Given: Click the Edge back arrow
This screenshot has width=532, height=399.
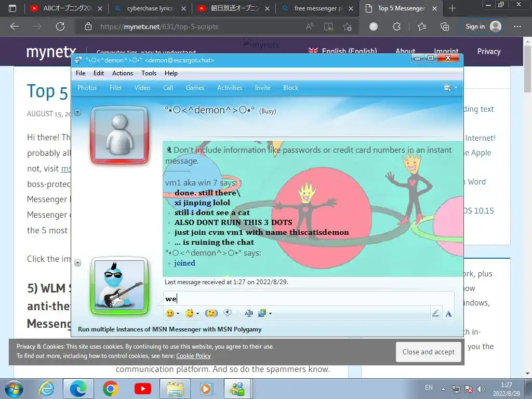Looking at the screenshot, I should [15, 26].
